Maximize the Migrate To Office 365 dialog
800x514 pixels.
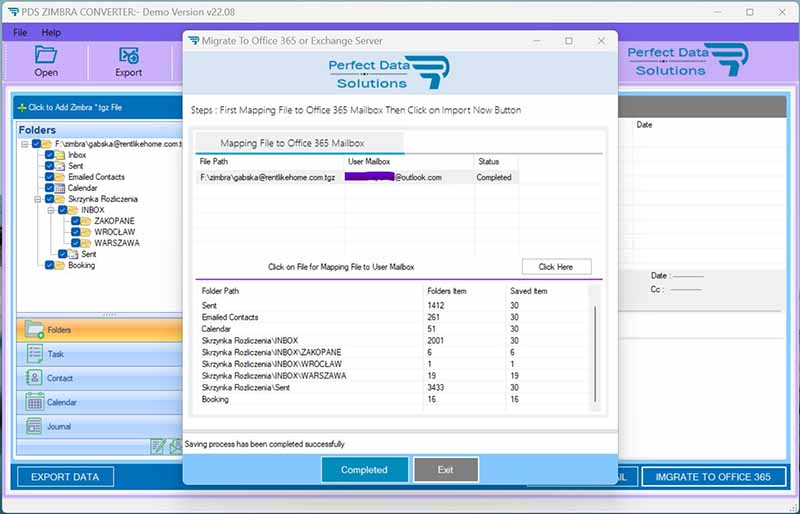point(569,41)
